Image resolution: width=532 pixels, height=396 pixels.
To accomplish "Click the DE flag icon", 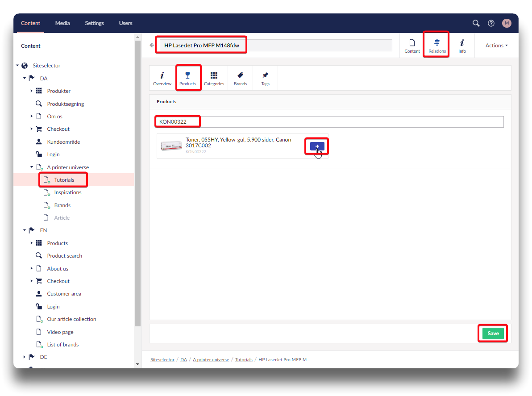I will 32,357.
